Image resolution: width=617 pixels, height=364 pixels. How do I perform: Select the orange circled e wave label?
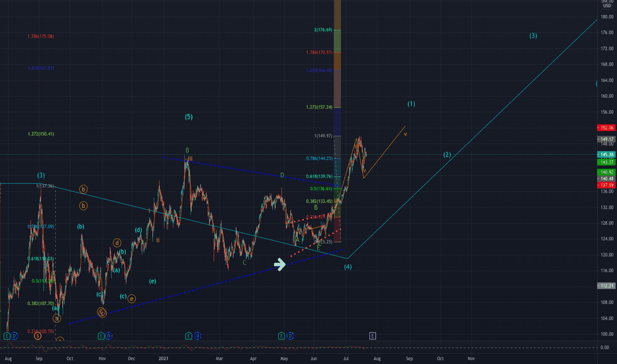(132, 298)
